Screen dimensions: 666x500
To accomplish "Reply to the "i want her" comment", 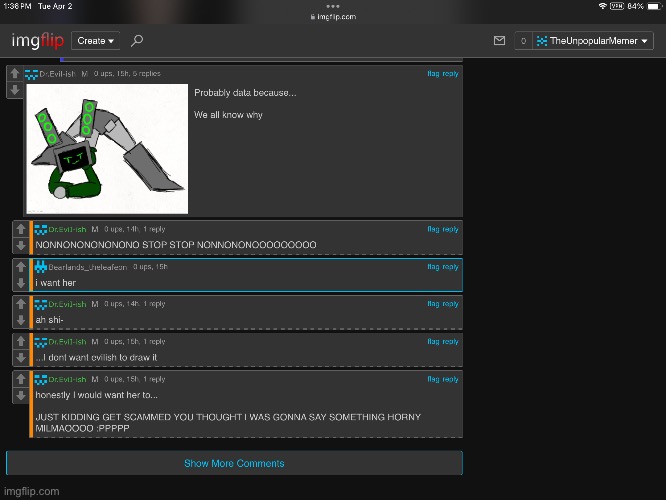I will point(451,267).
